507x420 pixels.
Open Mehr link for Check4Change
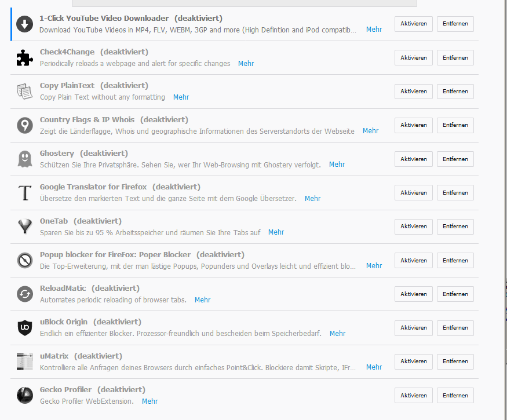pyautogui.click(x=246, y=64)
